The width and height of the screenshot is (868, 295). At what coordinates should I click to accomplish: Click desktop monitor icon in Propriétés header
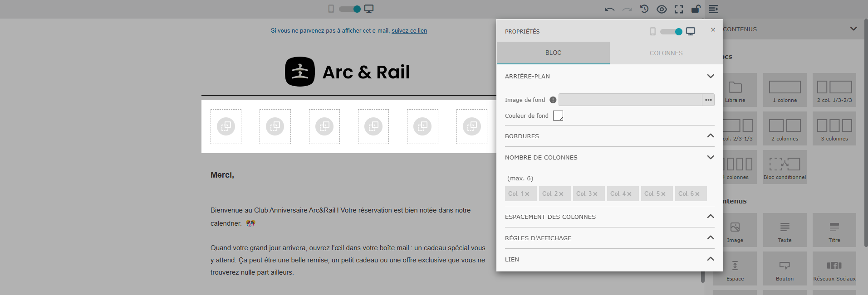click(x=691, y=31)
